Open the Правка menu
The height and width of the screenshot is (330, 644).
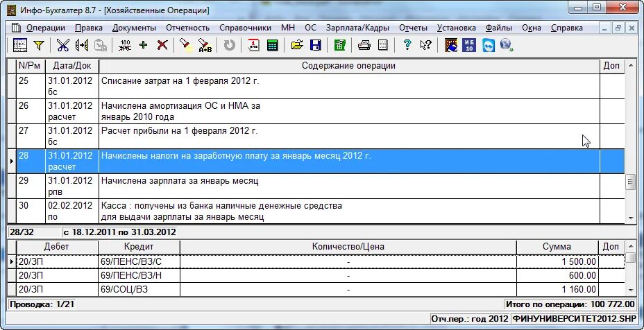point(89,28)
